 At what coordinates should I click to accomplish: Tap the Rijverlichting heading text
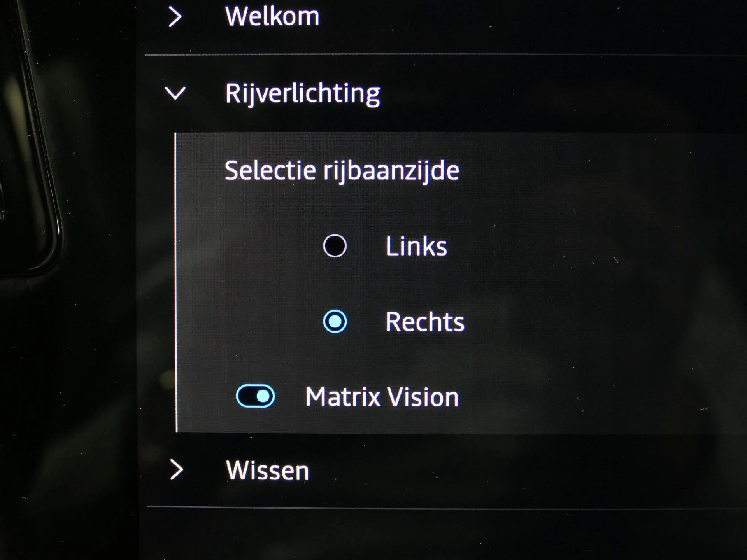coord(303,94)
